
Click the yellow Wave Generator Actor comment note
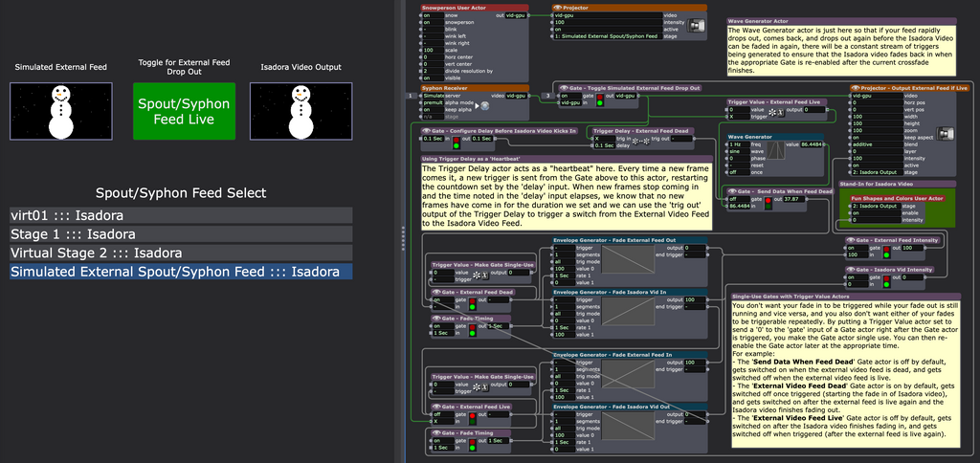pos(841,50)
